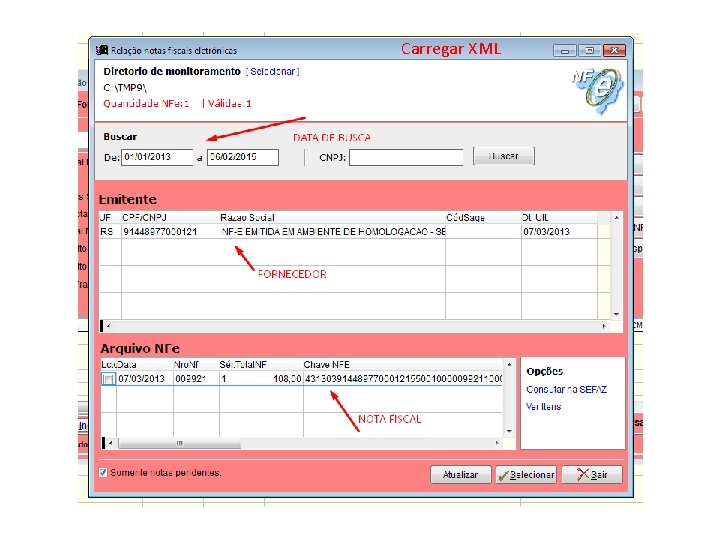The image size is (720, 540).
Task: Tick the checkbox on the 07/03/2013 NFe row
Action: 108,379
